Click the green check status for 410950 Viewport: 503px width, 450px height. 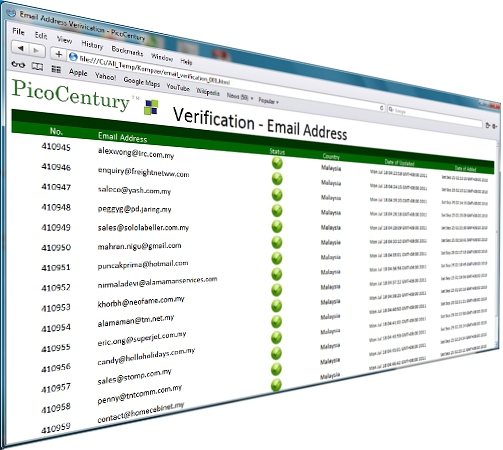[x=277, y=242]
